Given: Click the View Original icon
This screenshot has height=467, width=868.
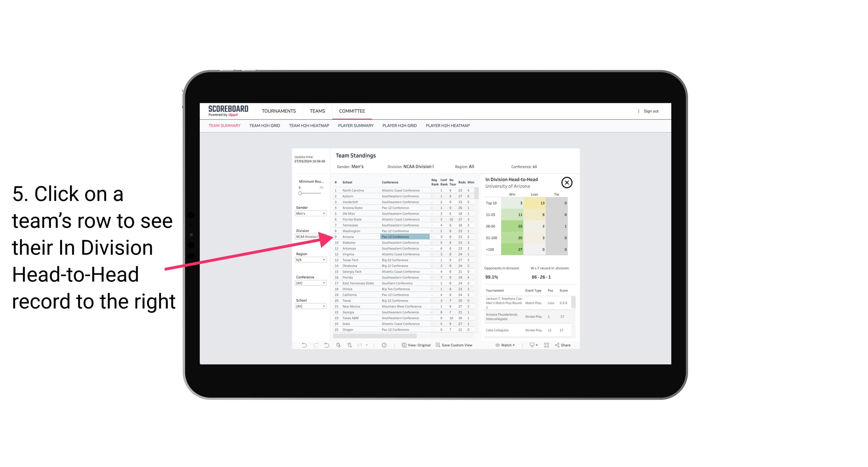Looking at the screenshot, I should click(402, 345).
